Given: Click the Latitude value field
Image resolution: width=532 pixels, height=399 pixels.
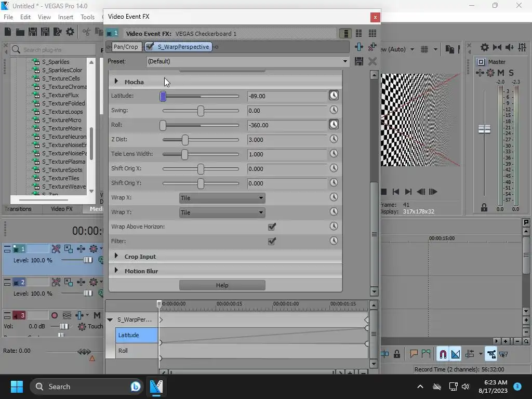Looking at the screenshot, I should [287, 96].
